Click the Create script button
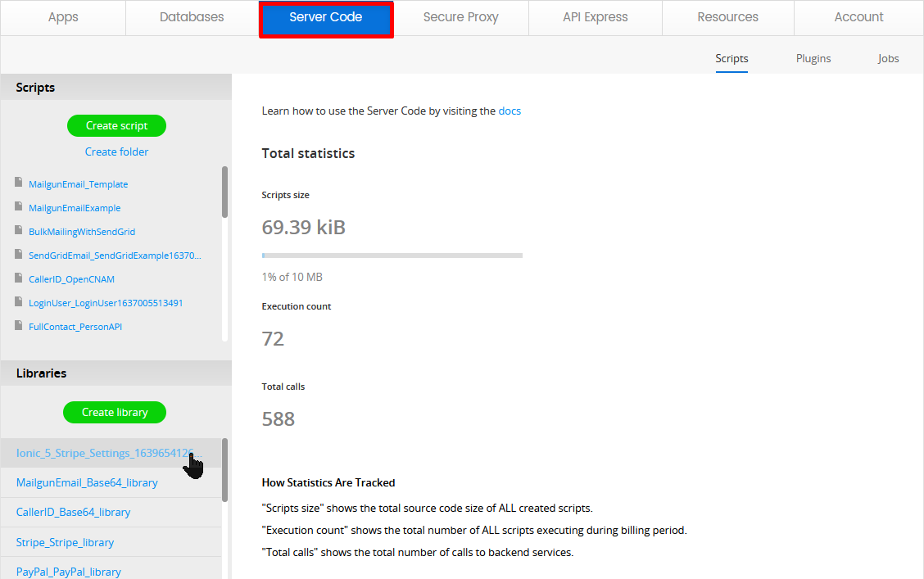The width and height of the screenshot is (924, 579). pos(116,125)
